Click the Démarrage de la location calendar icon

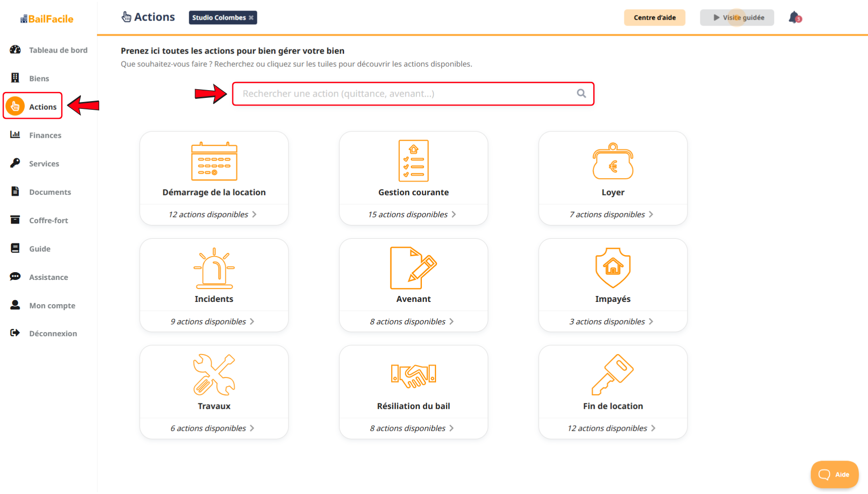214,161
